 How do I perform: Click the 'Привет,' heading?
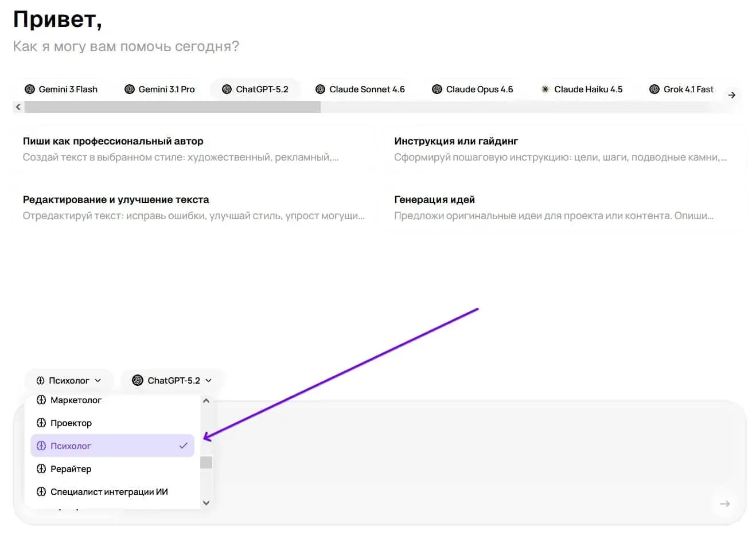(57, 19)
